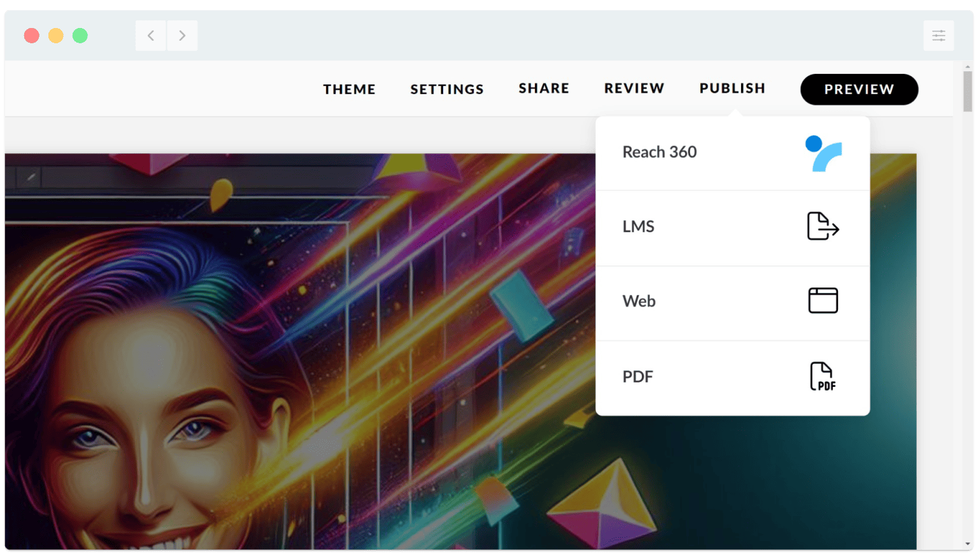Click the PDF document icon
This screenshot has width=978, height=560.
click(823, 376)
